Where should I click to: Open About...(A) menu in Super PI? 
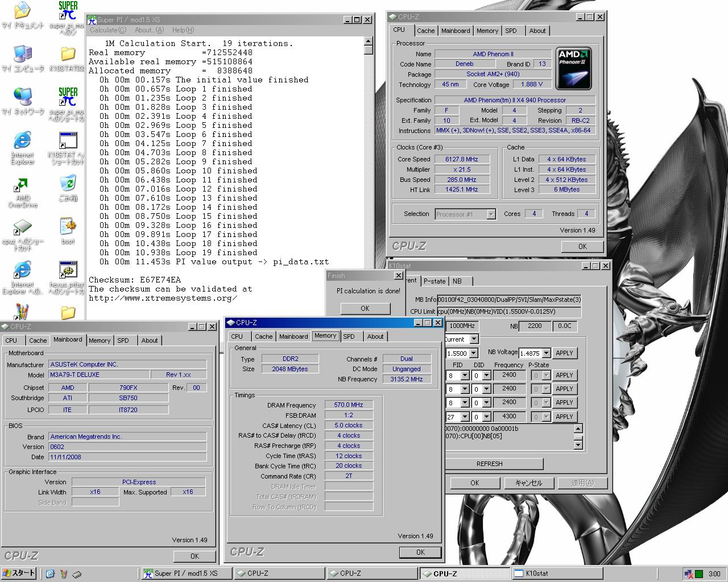pyautogui.click(x=149, y=30)
